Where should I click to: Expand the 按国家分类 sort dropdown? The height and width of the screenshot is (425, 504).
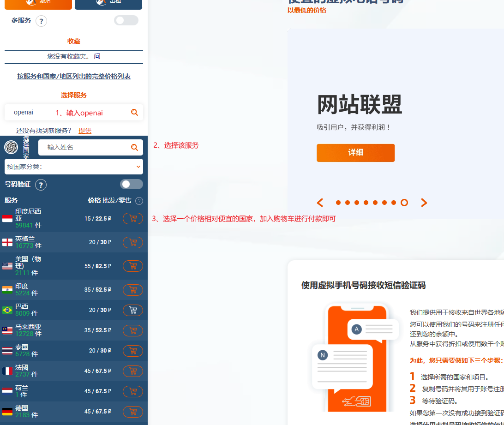tap(74, 167)
